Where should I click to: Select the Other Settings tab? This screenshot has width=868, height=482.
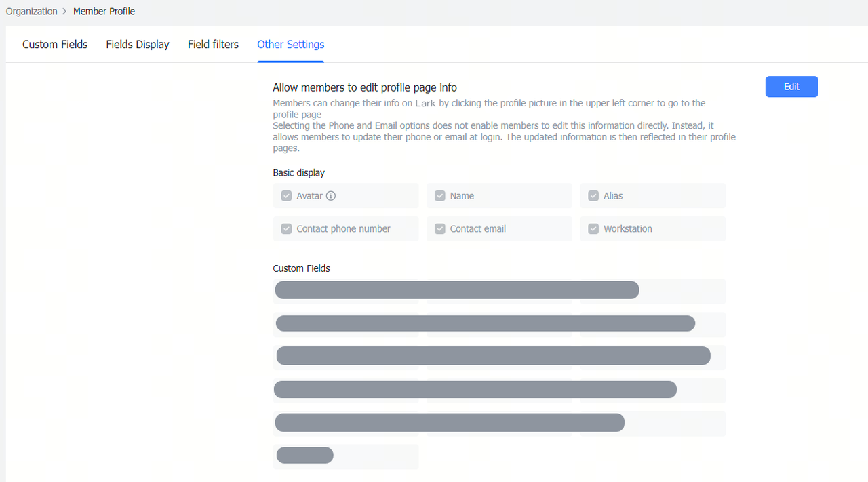click(x=290, y=45)
